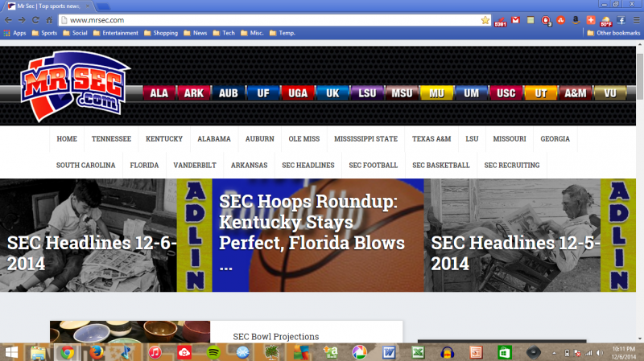Click the browser forward arrow
Screen dimensions: 644x361
22,20
